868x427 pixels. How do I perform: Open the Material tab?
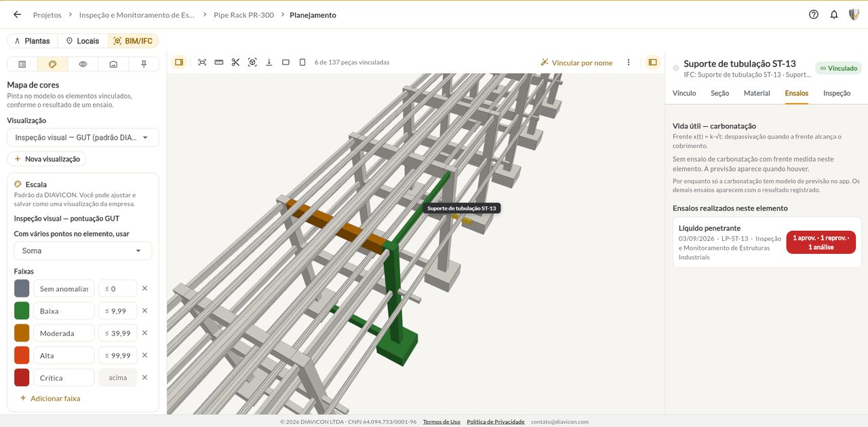click(x=757, y=93)
